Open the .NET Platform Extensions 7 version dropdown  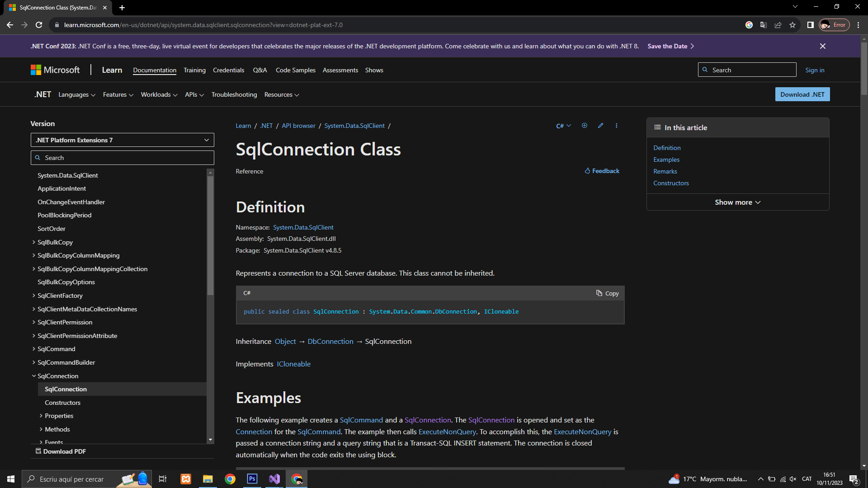(122, 140)
